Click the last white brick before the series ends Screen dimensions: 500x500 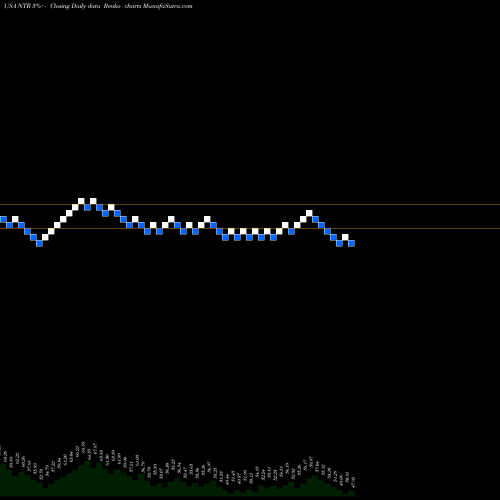click(x=345, y=237)
